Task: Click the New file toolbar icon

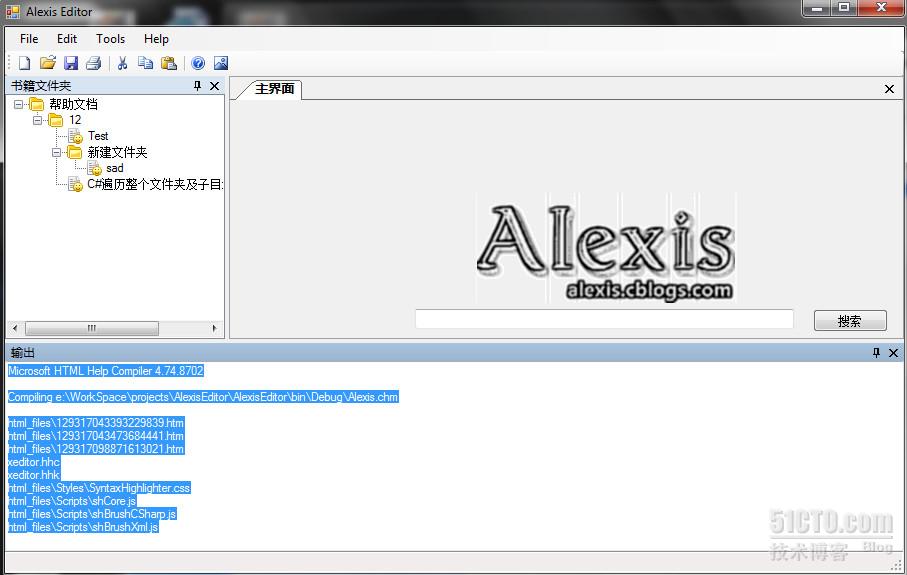Action: tap(24, 63)
